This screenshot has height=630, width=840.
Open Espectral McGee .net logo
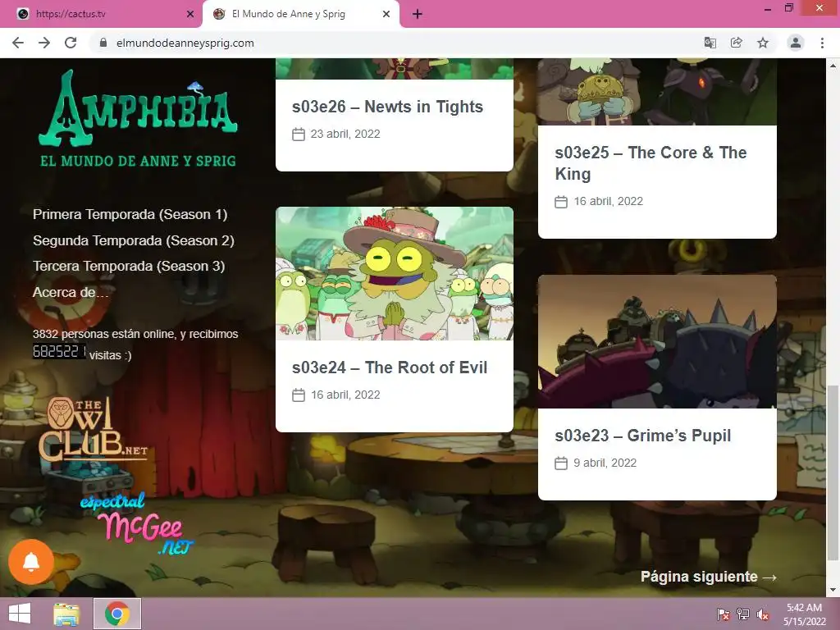click(137, 523)
